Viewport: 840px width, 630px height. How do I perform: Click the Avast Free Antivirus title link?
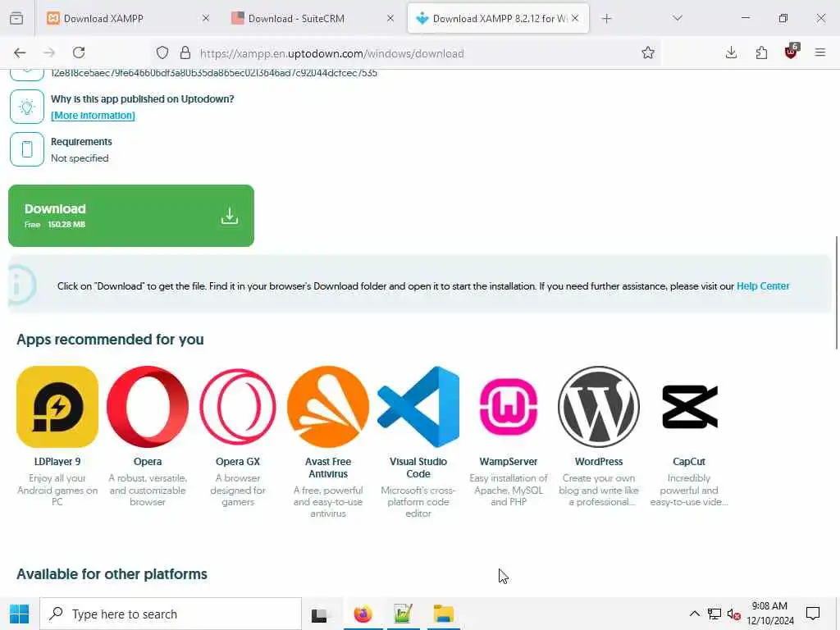pos(328,468)
